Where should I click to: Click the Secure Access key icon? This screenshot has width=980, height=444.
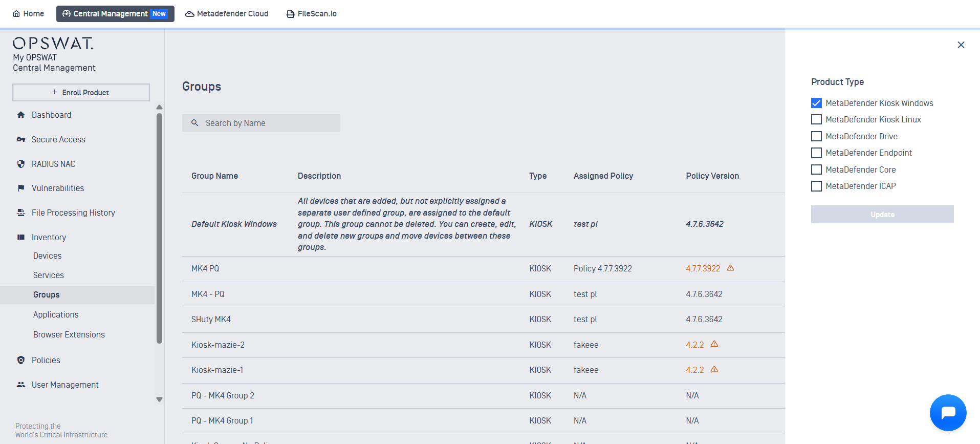tap(21, 139)
